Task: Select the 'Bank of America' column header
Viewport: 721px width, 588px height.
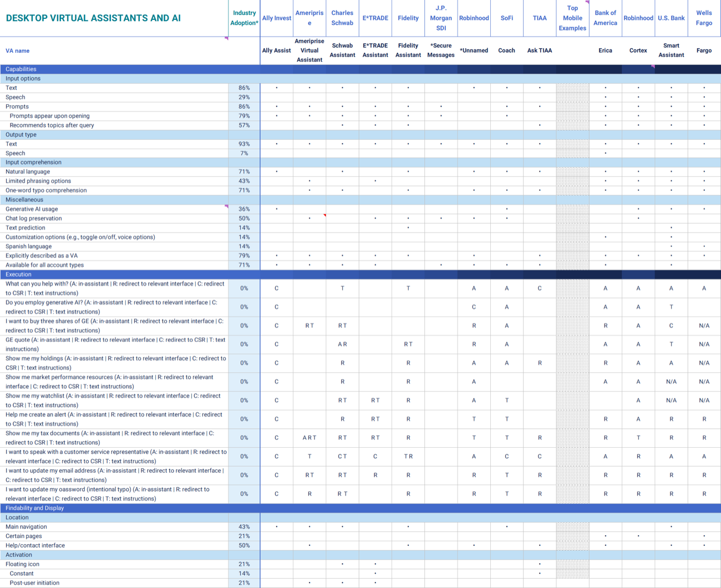Action: tap(605, 18)
